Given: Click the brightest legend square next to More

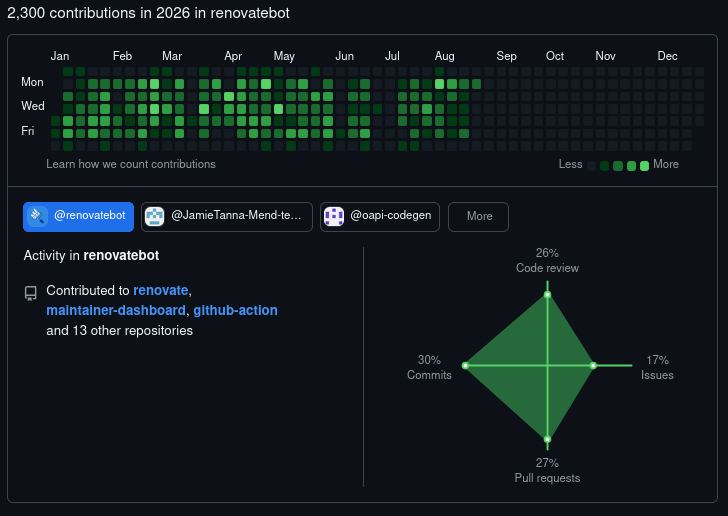Looking at the screenshot, I should click(x=644, y=166).
